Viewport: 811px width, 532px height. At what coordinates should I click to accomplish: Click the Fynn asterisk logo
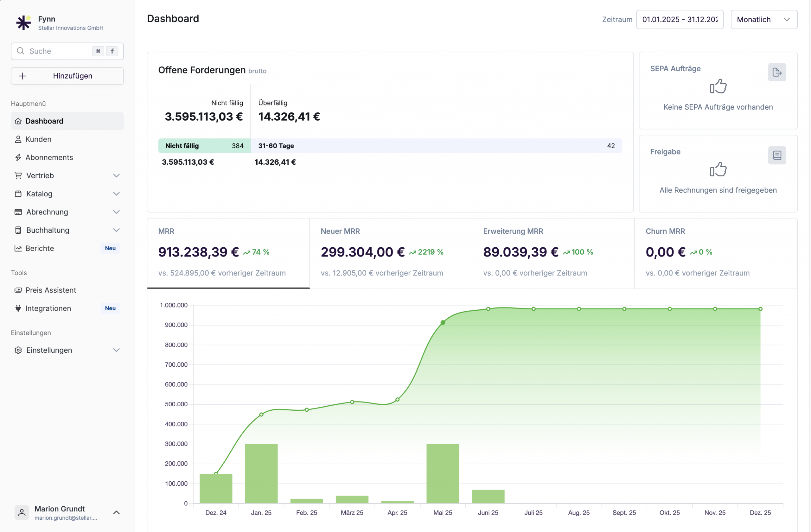(23, 23)
